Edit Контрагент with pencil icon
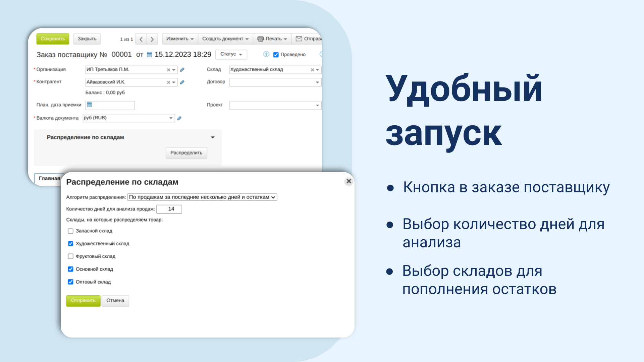 (x=182, y=82)
